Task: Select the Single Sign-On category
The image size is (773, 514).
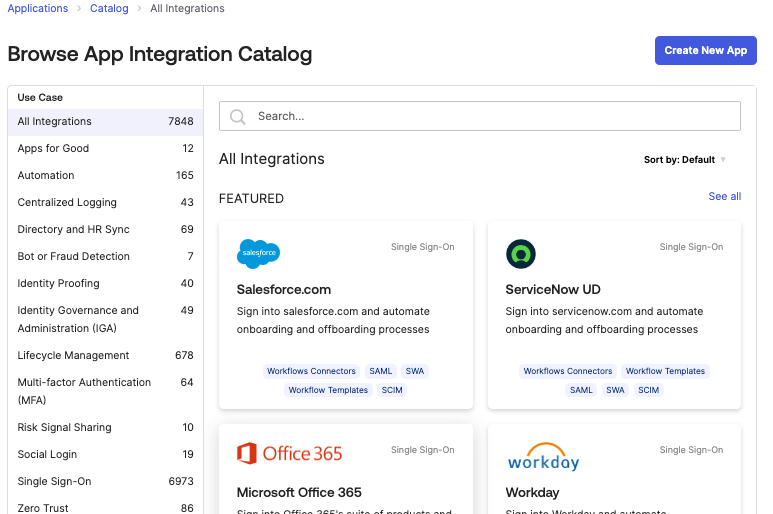Action: coord(105,481)
